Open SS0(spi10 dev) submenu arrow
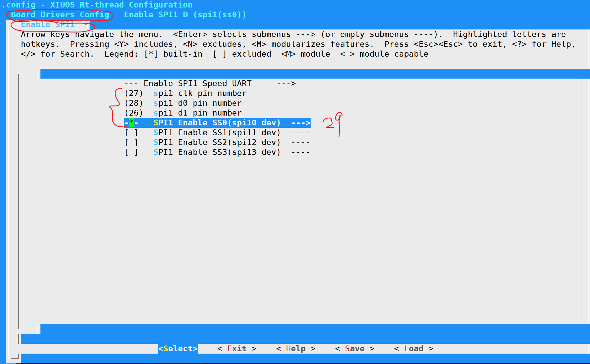The width and height of the screenshot is (590, 364). click(301, 123)
